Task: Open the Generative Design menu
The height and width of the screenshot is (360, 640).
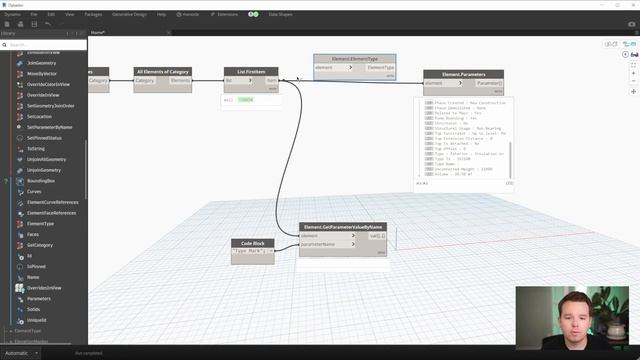Action: click(x=129, y=14)
